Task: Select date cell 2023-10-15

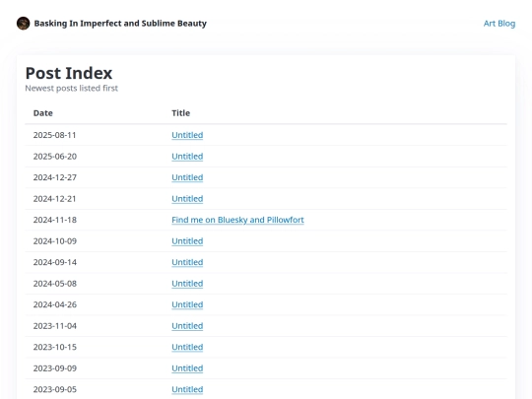Action: [x=55, y=347]
